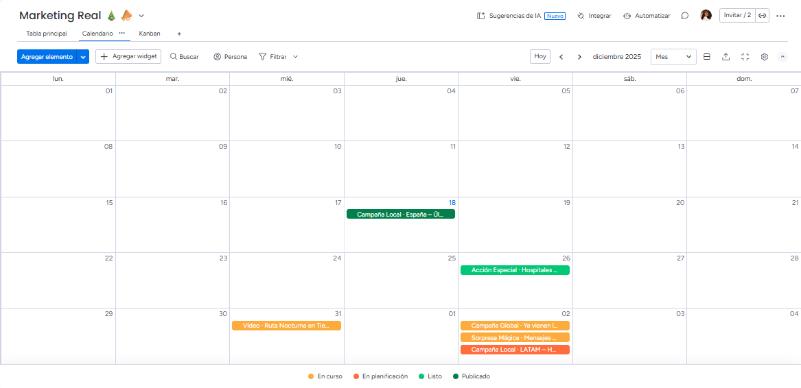Click the user profile avatar
The height and width of the screenshot is (388, 801).
706,15
